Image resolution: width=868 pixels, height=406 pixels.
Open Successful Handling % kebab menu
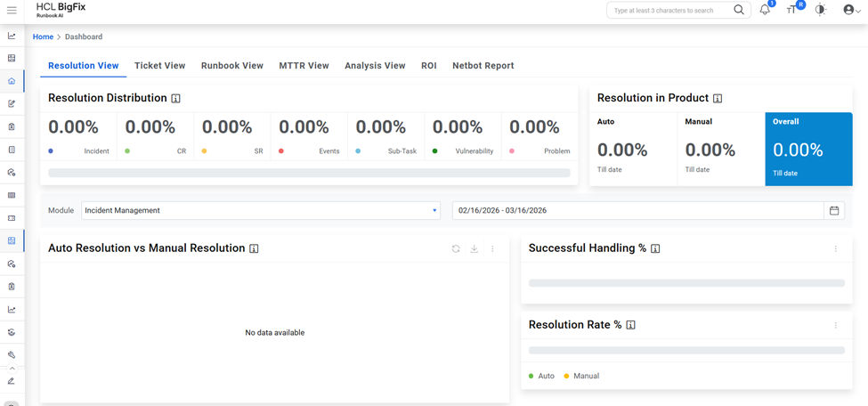point(836,248)
